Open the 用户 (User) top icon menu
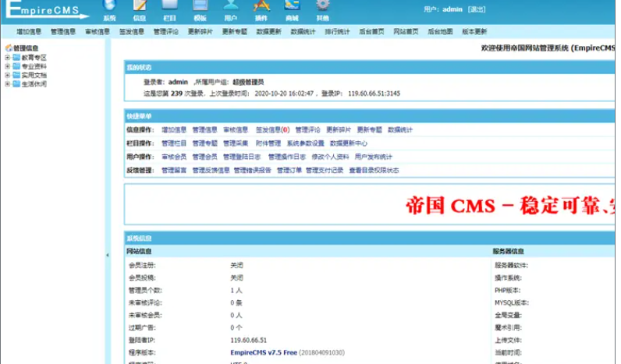Viewport: 621px width, 364px height. tap(230, 10)
